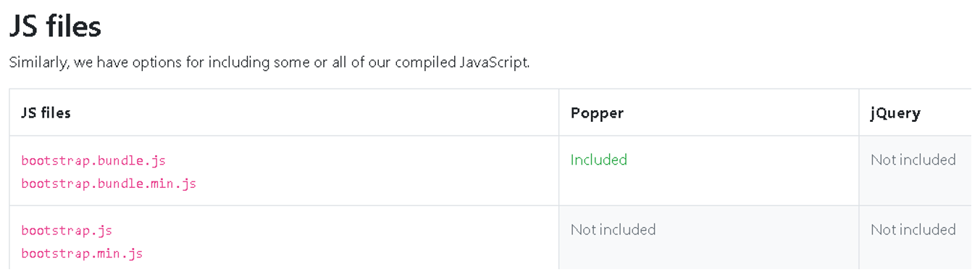Click empty space below "Included" in Popper cell

pos(708,187)
